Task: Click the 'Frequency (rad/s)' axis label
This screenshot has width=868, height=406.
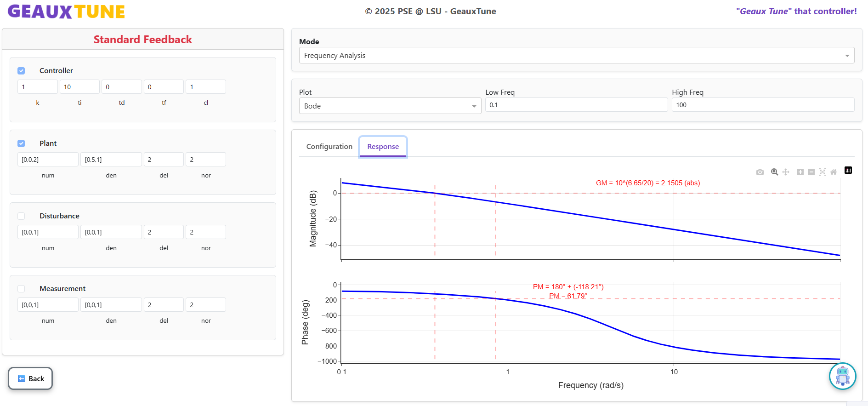Action: 591,385
